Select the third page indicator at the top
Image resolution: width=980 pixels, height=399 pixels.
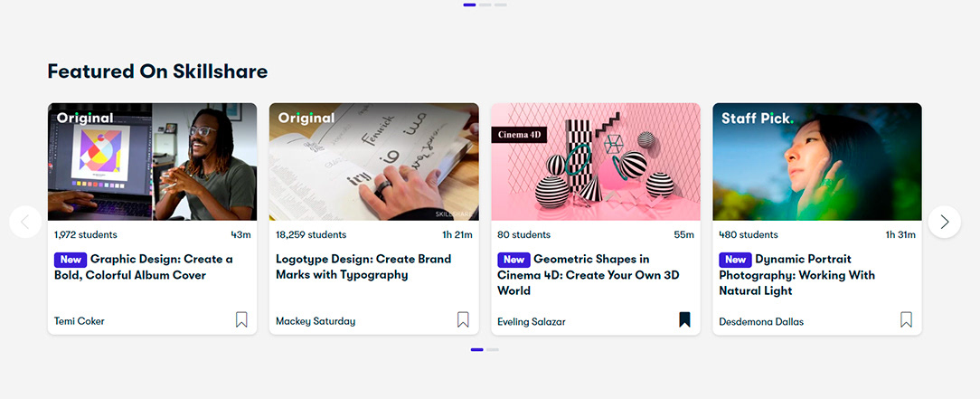point(501,5)
